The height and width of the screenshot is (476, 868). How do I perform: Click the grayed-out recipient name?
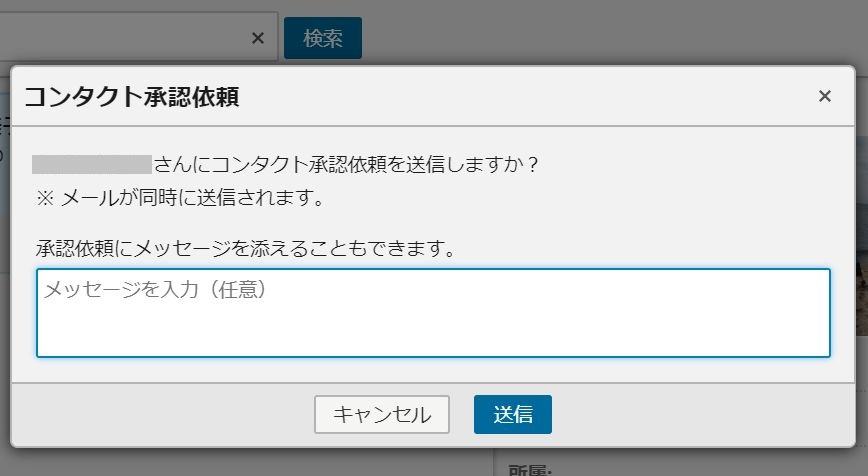(92, 164)
